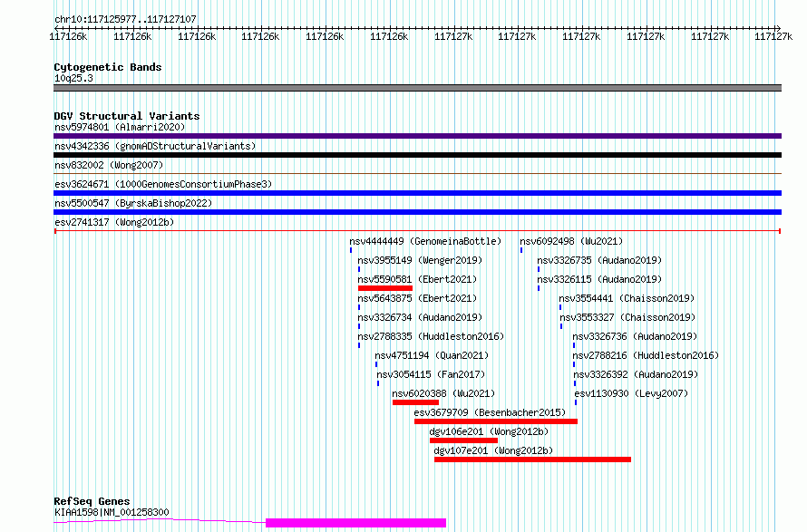The width and height of the screenshot is (807, 532).
Task: Select the red bar under esv3679709
Action: coord(496,421)
